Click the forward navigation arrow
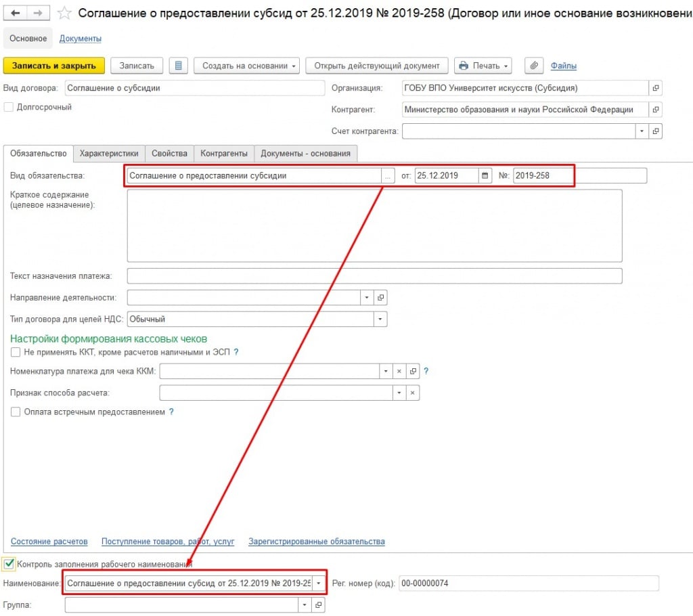The height and width of the screenshot is (616, 693). point(38,14)
